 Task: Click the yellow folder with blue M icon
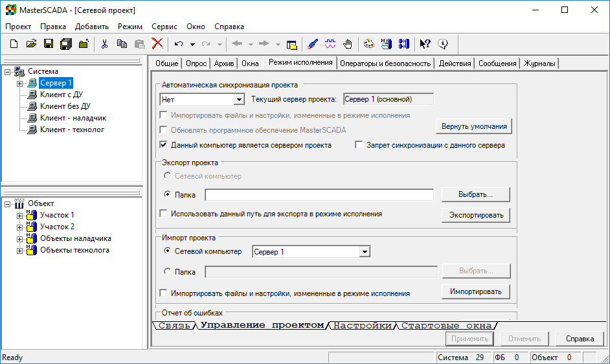pyautogui.click(x=387, y=44)
